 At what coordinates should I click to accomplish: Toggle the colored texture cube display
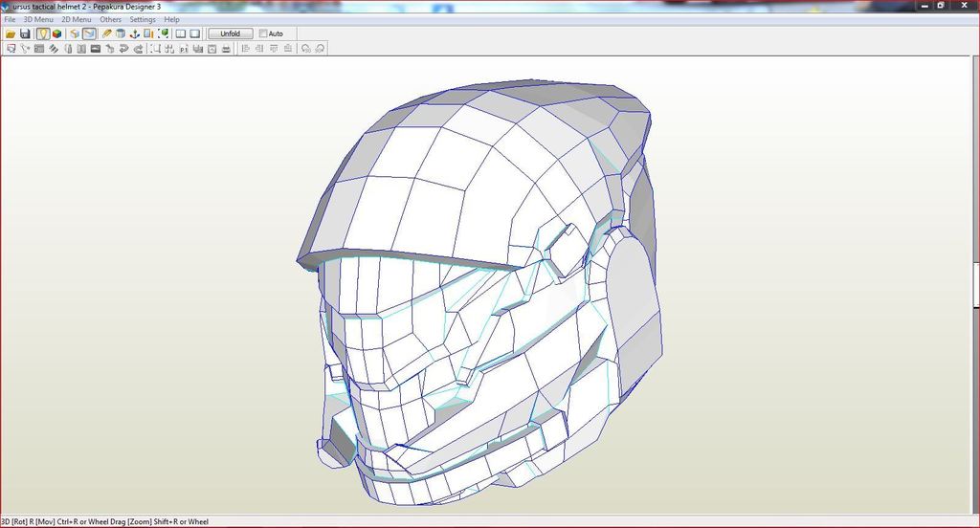[56, 33]
